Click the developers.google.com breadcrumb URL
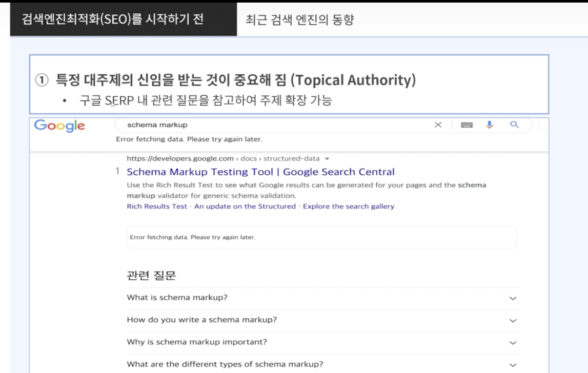588x373 pixels. 223,158
